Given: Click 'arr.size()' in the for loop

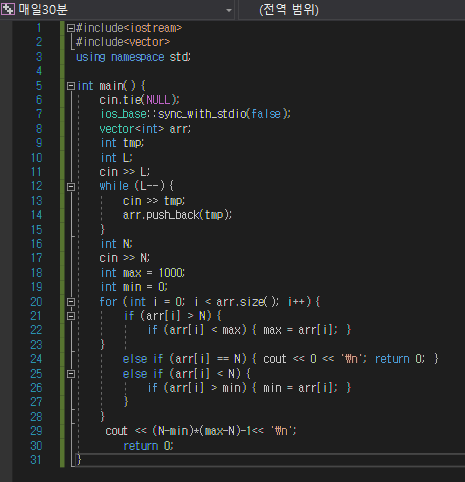Looking at the screenshot, I should pos(247,302).
